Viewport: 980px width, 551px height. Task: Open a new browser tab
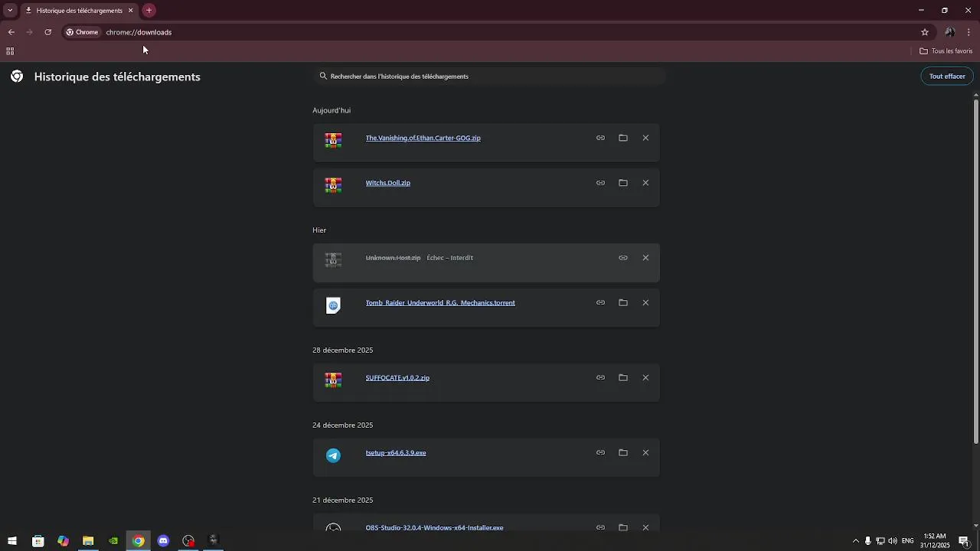[149, 11]
